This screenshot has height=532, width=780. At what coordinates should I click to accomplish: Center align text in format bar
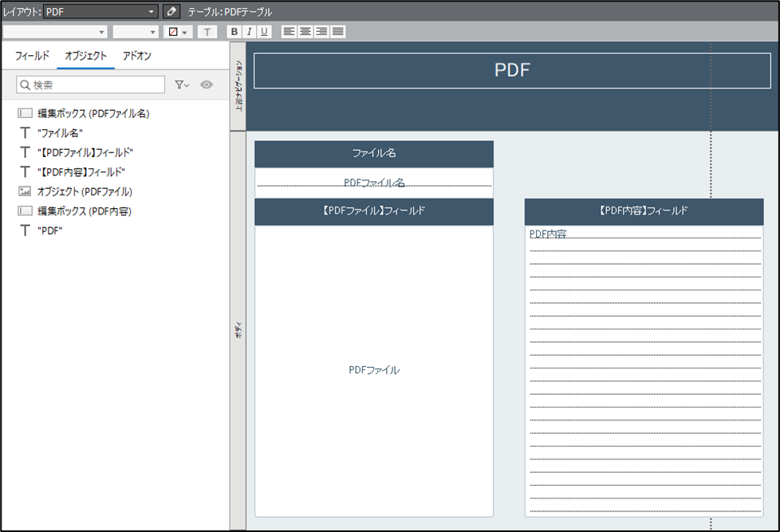coord(305,32)
